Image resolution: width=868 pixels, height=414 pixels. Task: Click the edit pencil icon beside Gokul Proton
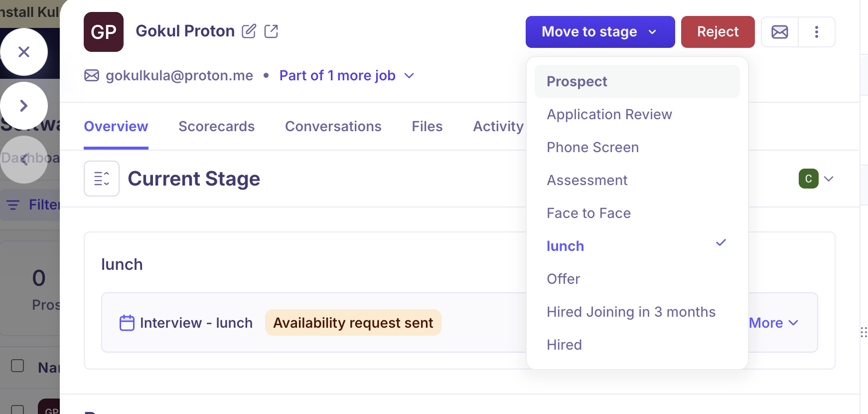[x=249, y=31]
